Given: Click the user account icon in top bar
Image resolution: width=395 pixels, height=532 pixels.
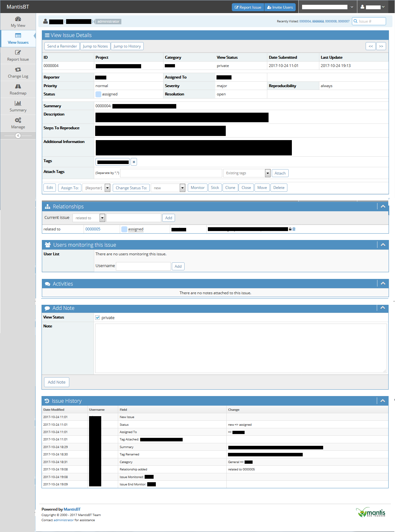Looking at the screenshot, I should [x=362, y=7].
